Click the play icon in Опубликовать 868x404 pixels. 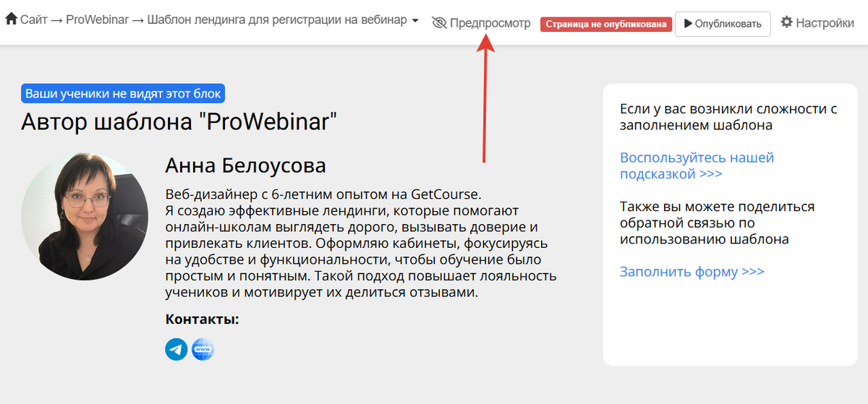[x=687, y=24]
